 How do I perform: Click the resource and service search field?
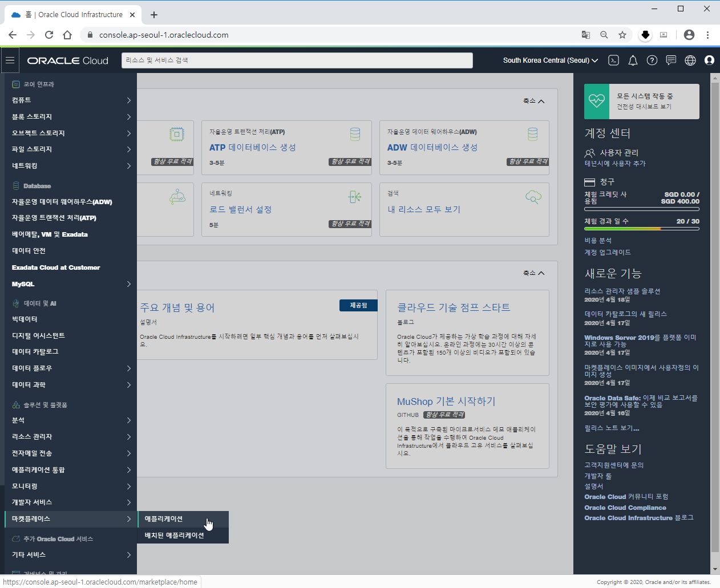297,60
